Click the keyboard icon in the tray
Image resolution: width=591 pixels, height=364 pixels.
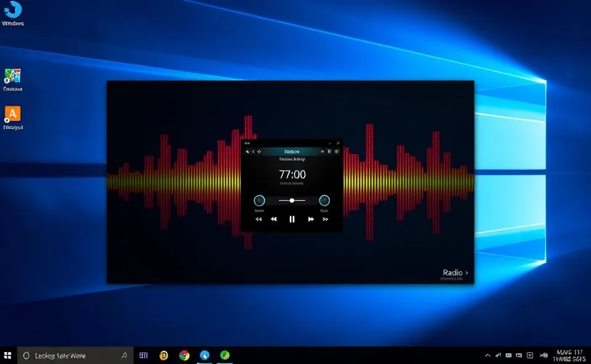[x=519, y=355]
